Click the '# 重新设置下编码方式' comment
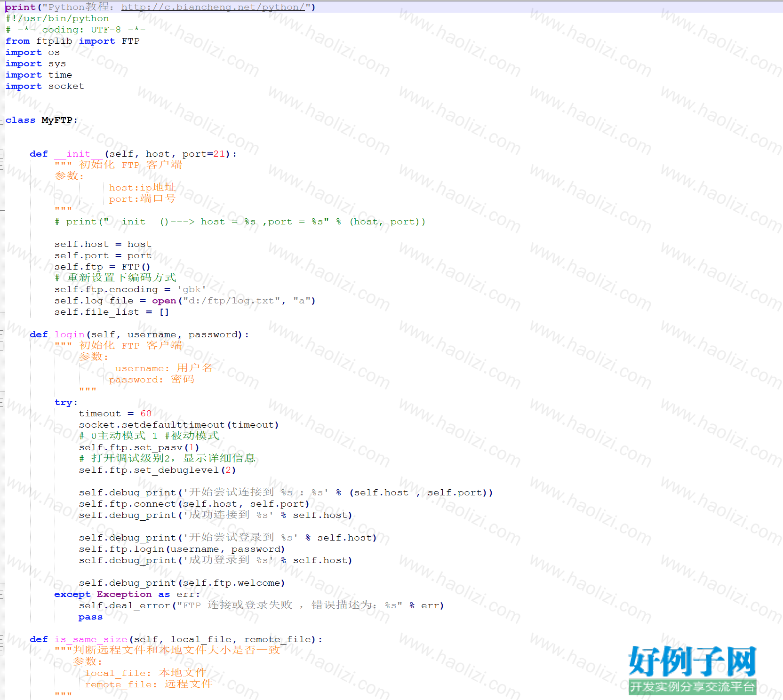 [116, 278]
